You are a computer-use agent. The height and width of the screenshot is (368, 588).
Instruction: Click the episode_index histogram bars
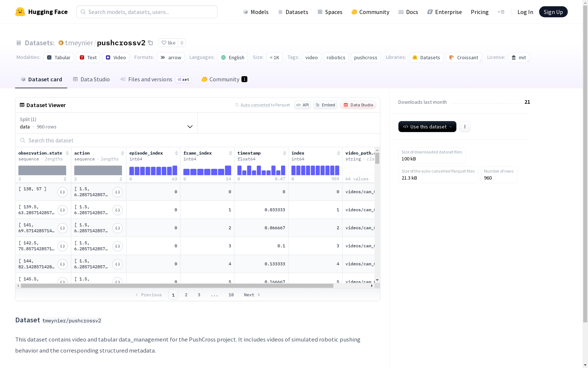tap(153, 170)
